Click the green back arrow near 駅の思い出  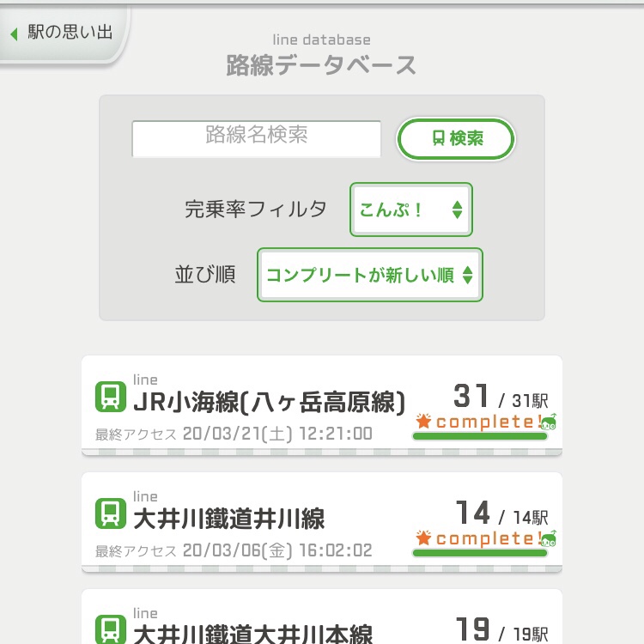pyautogui.click(x=14, y=33)
